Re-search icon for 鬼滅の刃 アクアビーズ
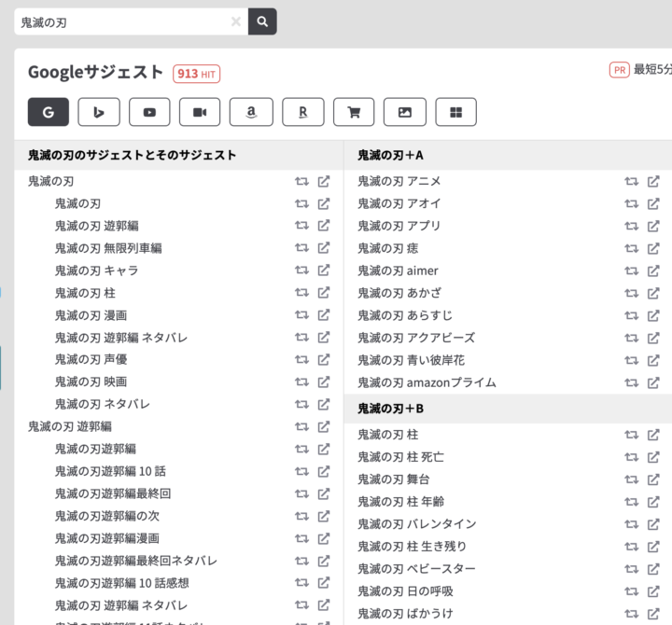 pyautogui.click(x=631, y=338)
